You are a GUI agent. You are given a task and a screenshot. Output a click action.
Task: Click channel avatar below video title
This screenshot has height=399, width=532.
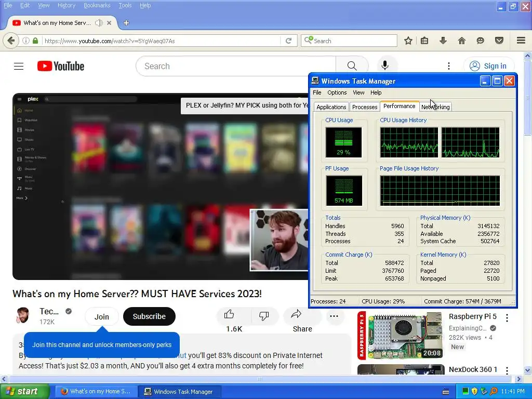pos(23,315)
